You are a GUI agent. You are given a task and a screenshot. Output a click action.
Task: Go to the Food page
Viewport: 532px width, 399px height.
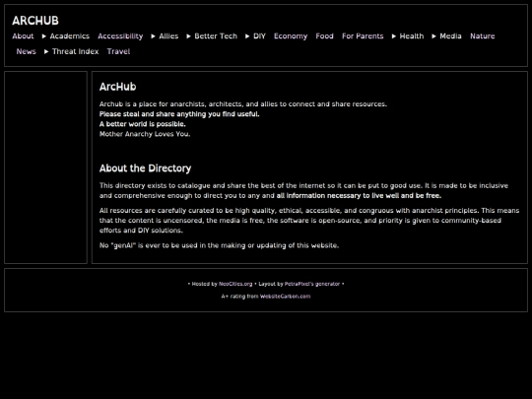click(324, 36)
